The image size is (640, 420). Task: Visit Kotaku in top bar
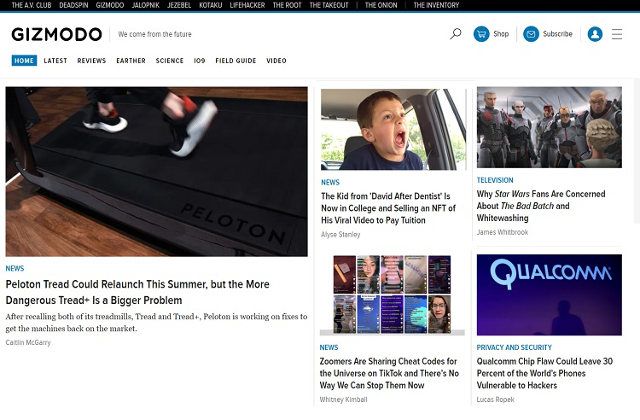tap(210, 5)
